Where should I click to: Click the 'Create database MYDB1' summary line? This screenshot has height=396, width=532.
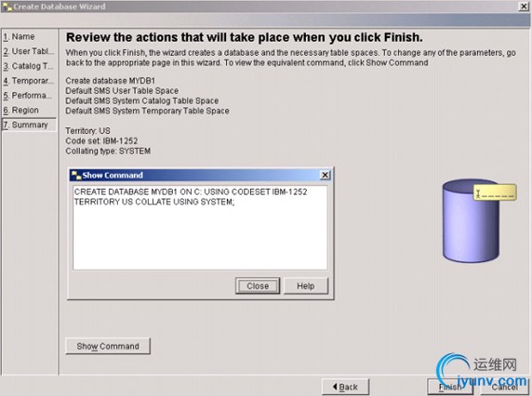[111, 81]
